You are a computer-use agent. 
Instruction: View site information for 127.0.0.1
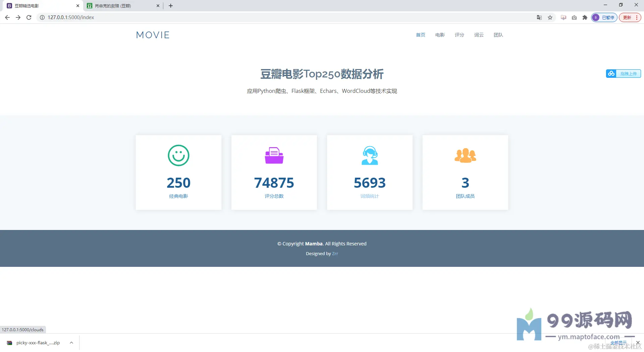42,17
